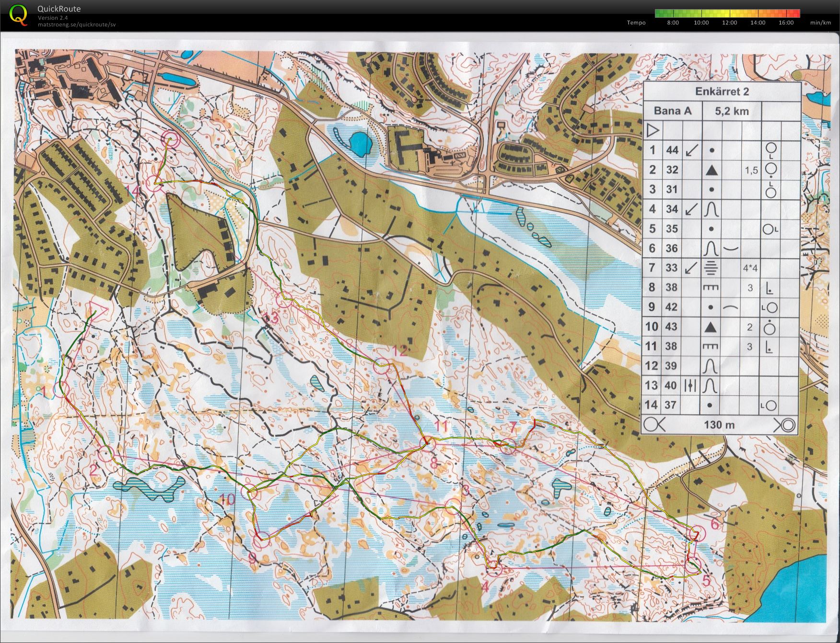Screen dimensions: 840x643
Task: Click the 5,2 km course length cell
Action: [732, 111]
